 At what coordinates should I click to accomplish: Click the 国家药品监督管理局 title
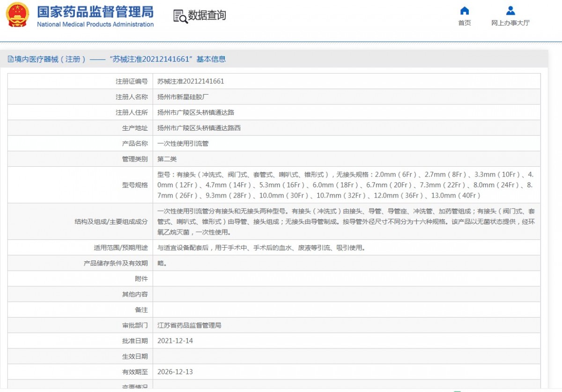click(95, 12)
